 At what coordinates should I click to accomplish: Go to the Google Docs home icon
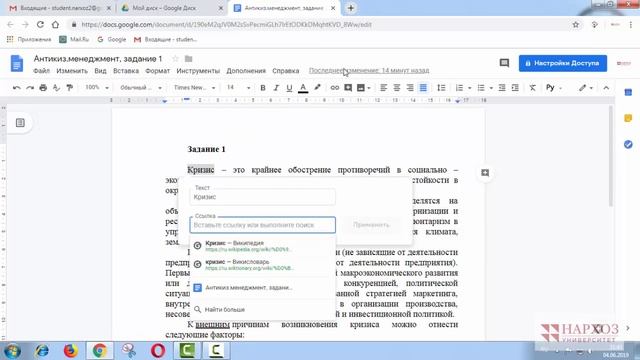tap(17, 63)
